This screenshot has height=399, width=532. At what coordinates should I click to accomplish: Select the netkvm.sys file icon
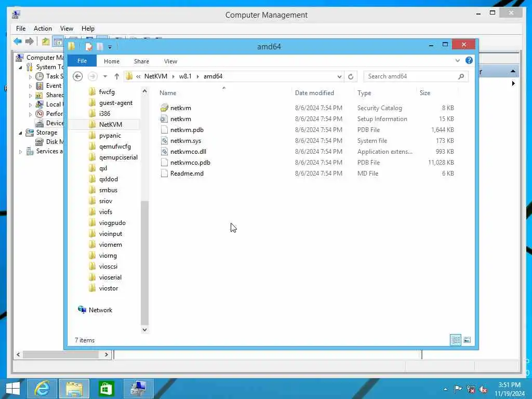(x=164, y=140)
